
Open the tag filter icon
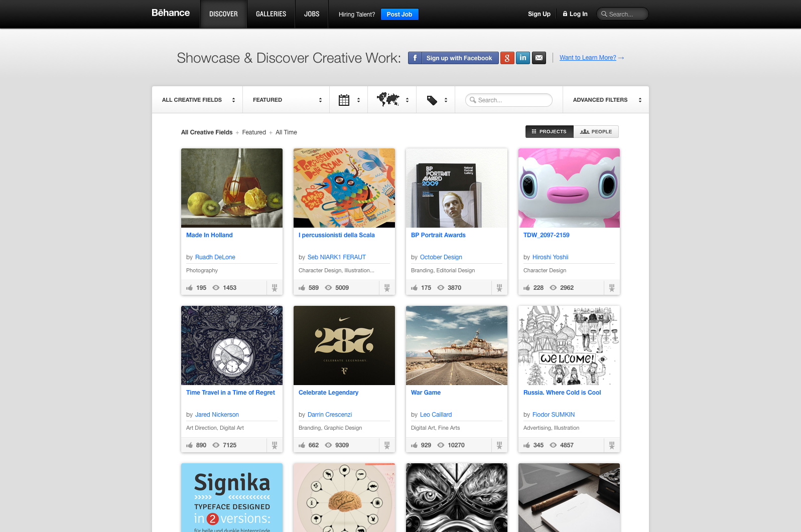coord(436,100)
